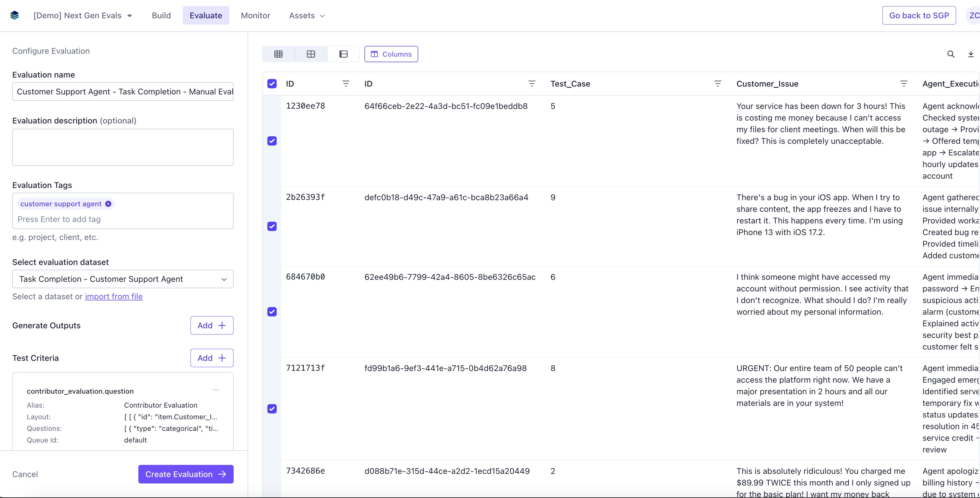
Task: Download the dataset with the download icon
Action: coord(971,54)
